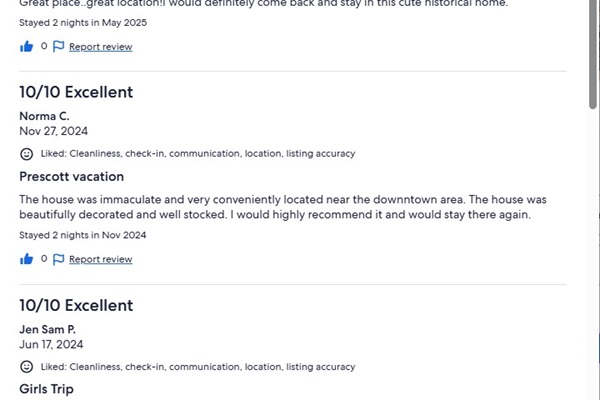Open Report review link for the May 2025 stay
This screenshot has height=400, width=600.
pyautogui.click(x=101, y=47)
